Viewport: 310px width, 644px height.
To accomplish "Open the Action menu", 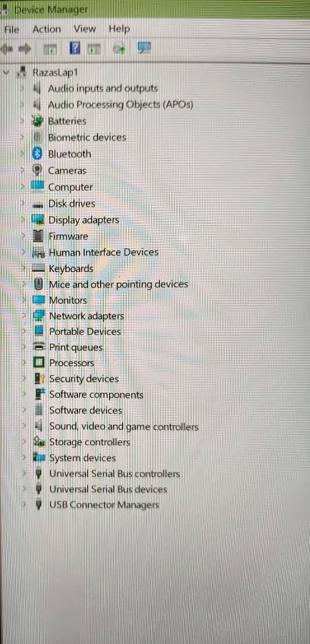I will pyautogui.click(x=46, y=29).
